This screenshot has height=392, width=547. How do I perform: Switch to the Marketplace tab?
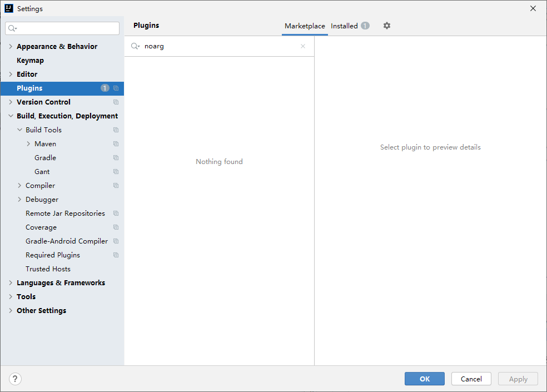305,26
